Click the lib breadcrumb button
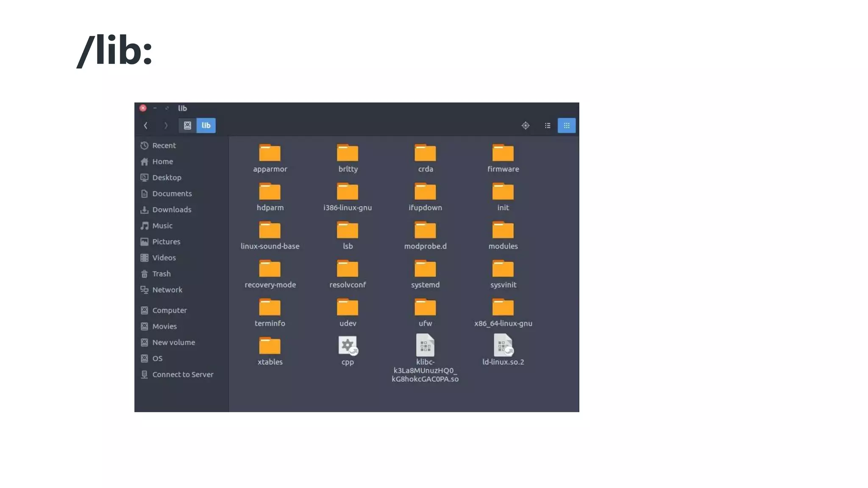Image resolution: width=868 pixels, height=488 pixels. 206,125
